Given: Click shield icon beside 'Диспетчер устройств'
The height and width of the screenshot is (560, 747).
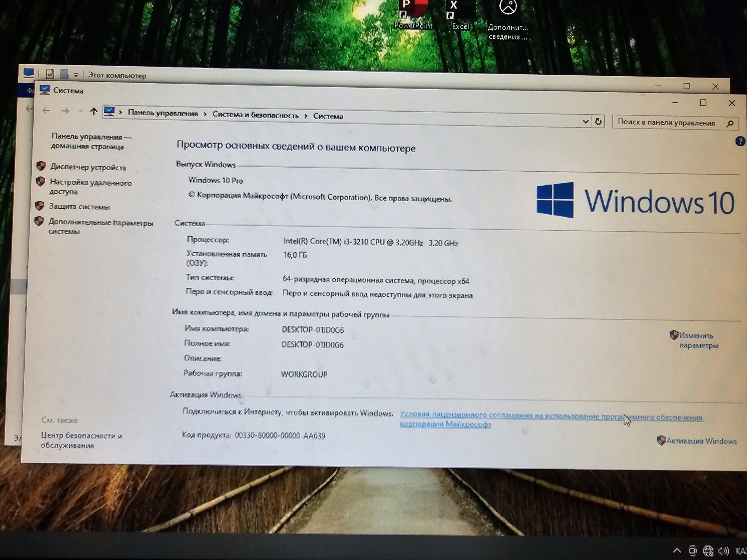Looking at the screenshot, I should 41,166.
